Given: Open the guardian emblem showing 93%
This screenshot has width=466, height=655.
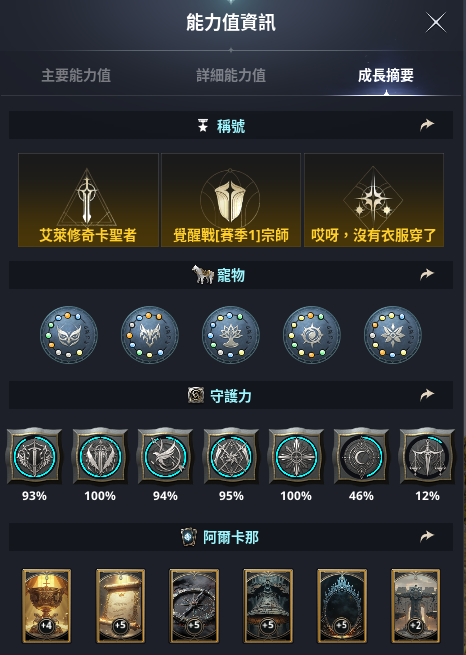Looking at the screenshot, I should coord(34,456).
